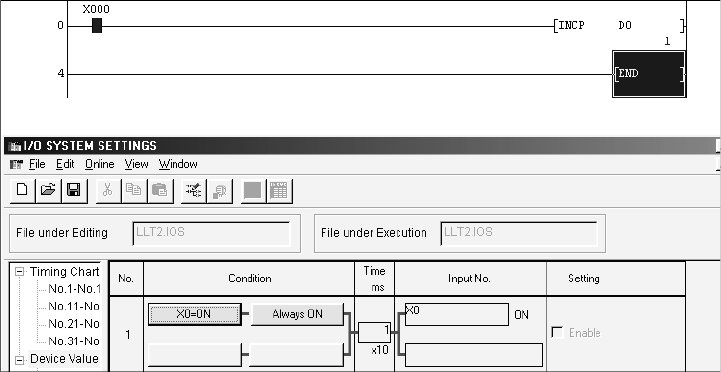721x372 pixels.
Task: Open a file using the folder icon
Action: pyautogui.click(x=48, y=190)
